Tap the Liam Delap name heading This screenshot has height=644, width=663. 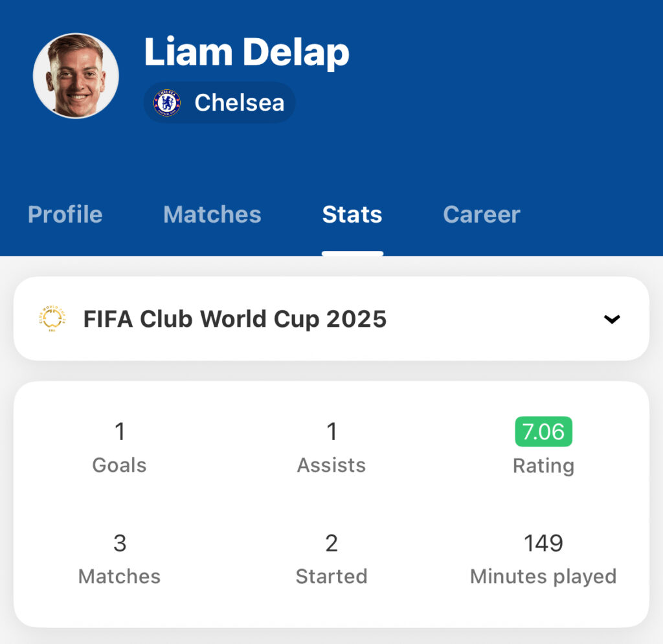247,52
